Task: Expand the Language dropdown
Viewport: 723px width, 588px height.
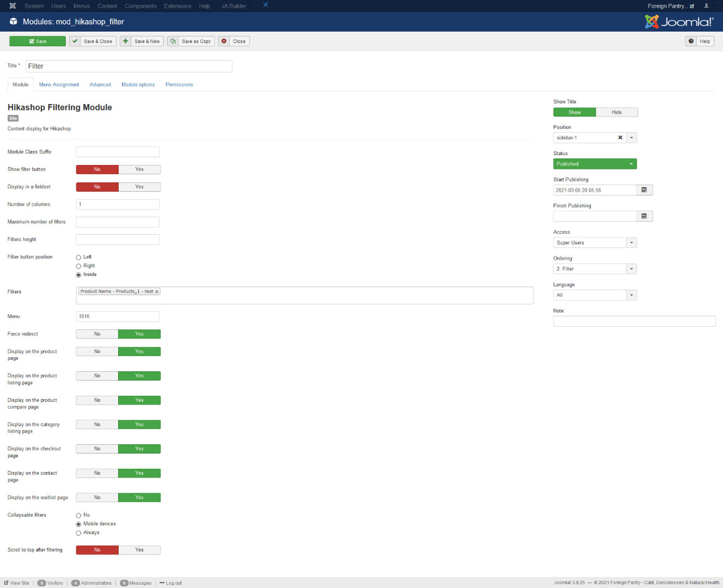Action: click(x=595, y=295)
